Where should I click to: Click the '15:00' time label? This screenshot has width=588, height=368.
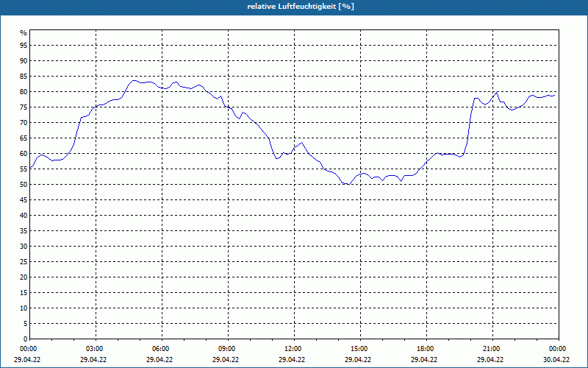359,349
